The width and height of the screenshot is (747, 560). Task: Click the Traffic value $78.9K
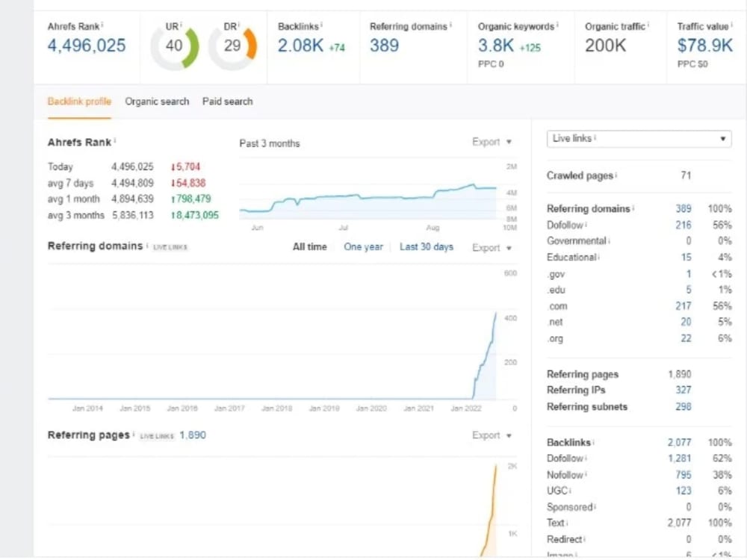(x=705, y=46)
